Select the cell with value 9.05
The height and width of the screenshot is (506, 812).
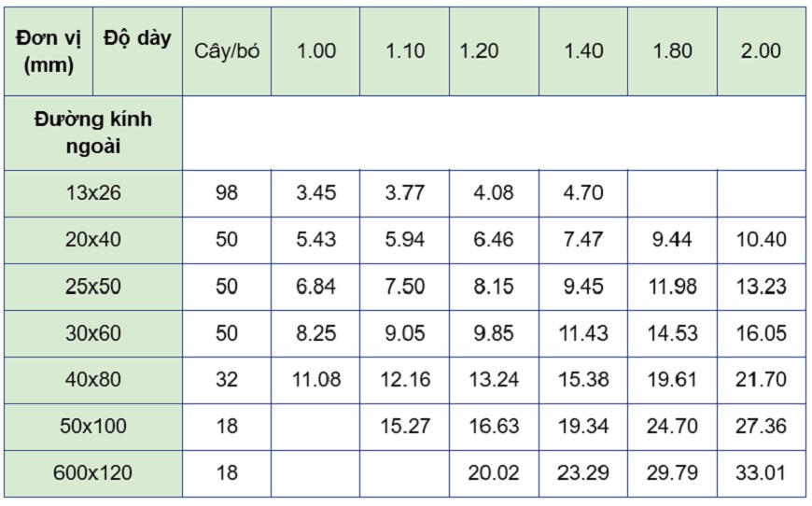pyautogui.click(x=405, y=333)
